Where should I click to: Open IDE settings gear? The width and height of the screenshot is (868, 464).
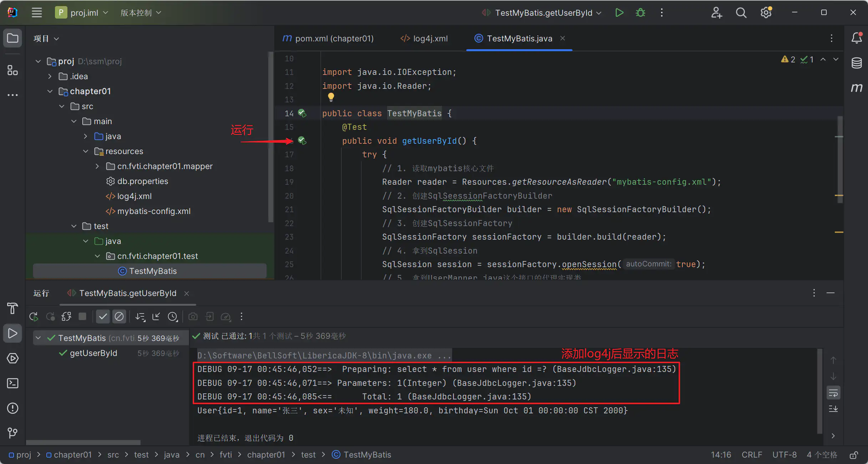pyautogui.click(x=766, y=12)
